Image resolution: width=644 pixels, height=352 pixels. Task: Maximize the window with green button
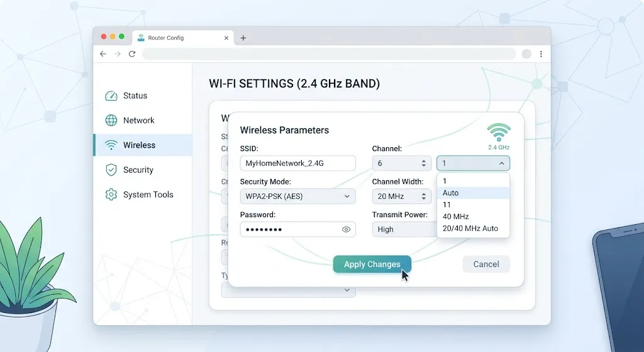[x=121, y=37]
